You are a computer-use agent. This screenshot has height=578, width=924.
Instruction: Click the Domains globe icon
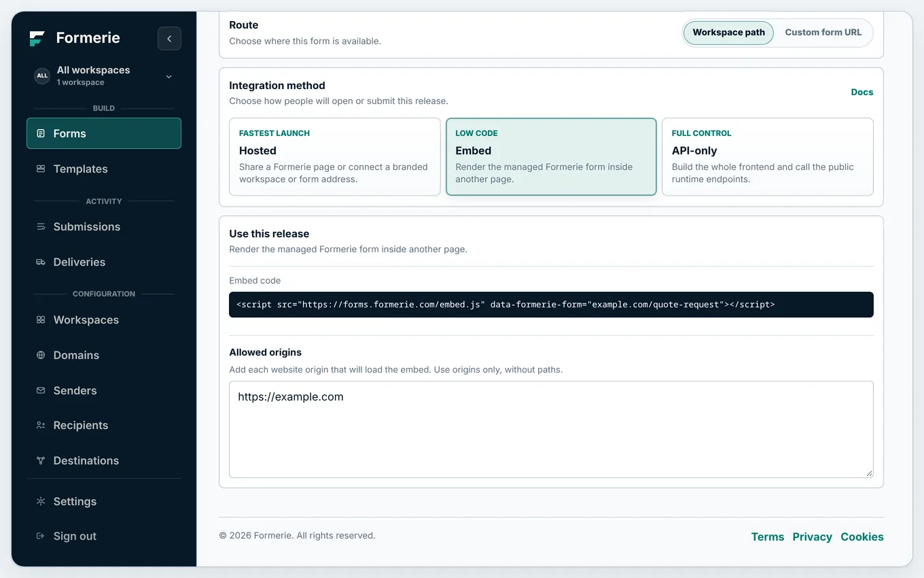(41, 355)
